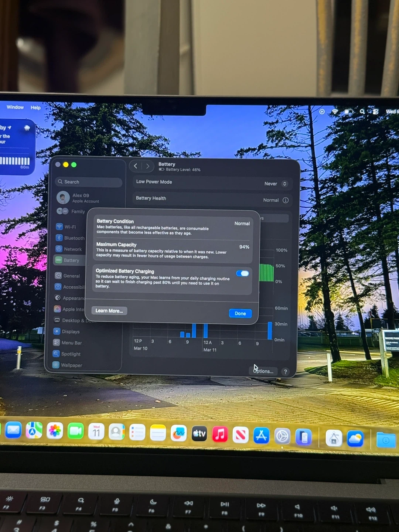Open Control Center in menu bar
This screenshot has height=532, width=399.
tap(375, 111)
